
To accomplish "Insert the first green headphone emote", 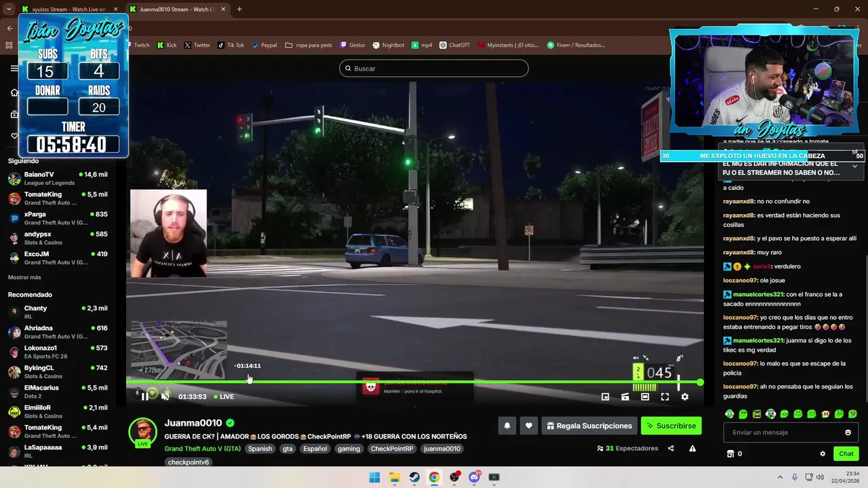I will point(730,413).
